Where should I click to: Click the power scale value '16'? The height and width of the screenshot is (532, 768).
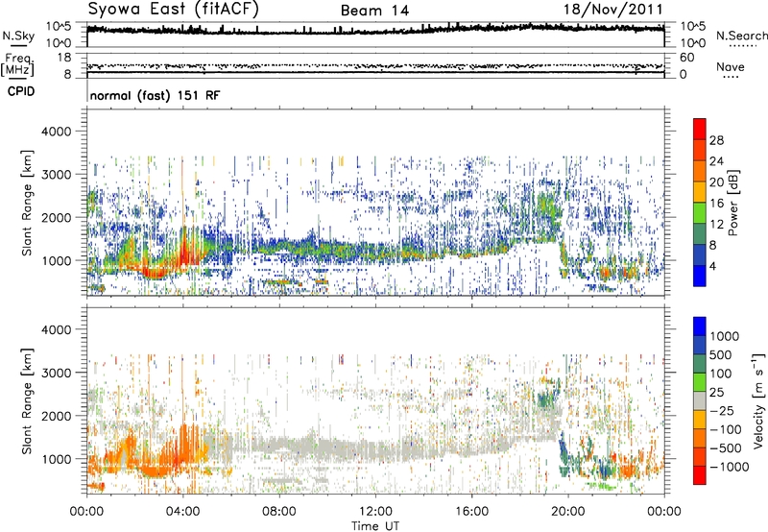click(716, 204)
